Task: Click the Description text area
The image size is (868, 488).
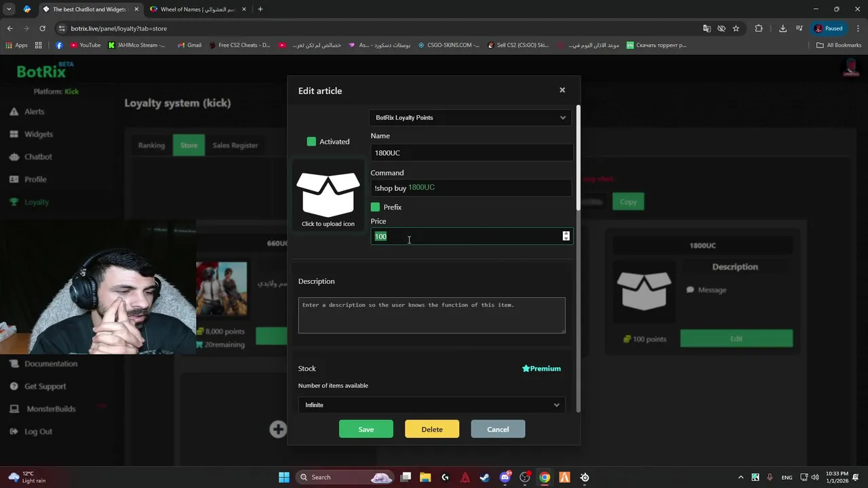Action: coord(432,315)
